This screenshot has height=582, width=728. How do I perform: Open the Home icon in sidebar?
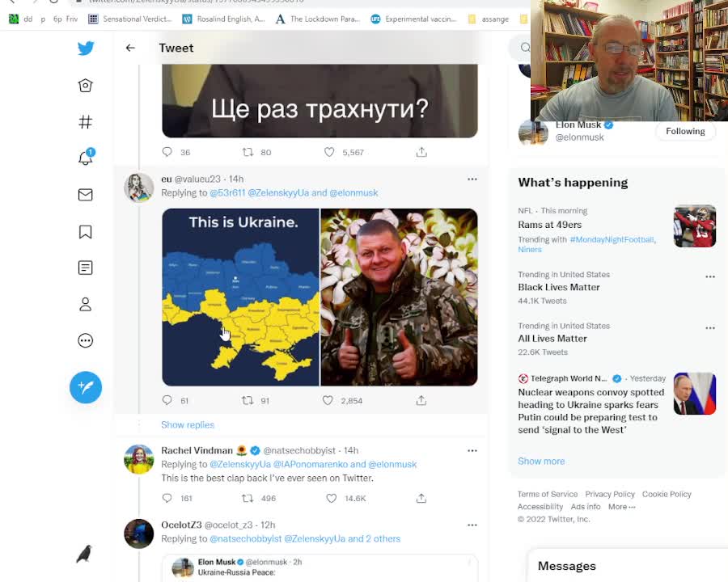[86, 86]
